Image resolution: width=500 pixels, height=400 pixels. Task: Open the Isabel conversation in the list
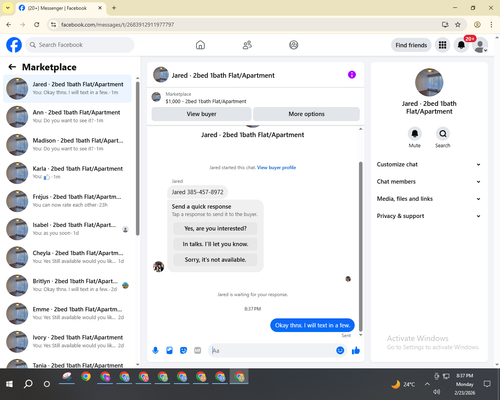click(x=67, y=229)
